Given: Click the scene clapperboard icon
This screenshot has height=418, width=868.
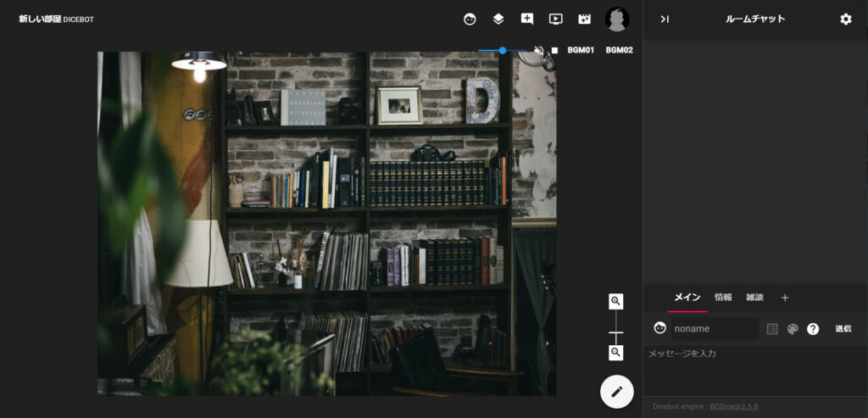Looking at the screenshot, I should click(584, 19).
